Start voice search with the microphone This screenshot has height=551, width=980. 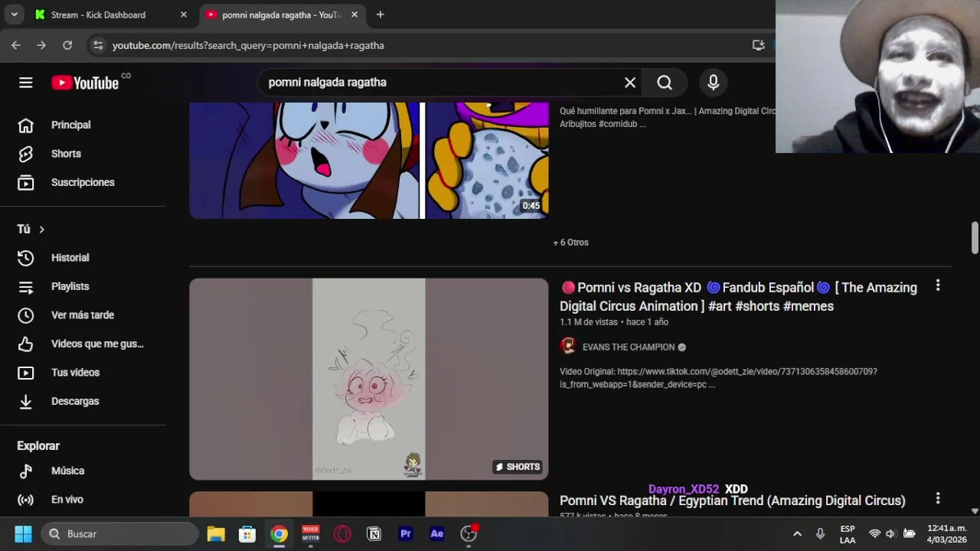tap(714, 83)
